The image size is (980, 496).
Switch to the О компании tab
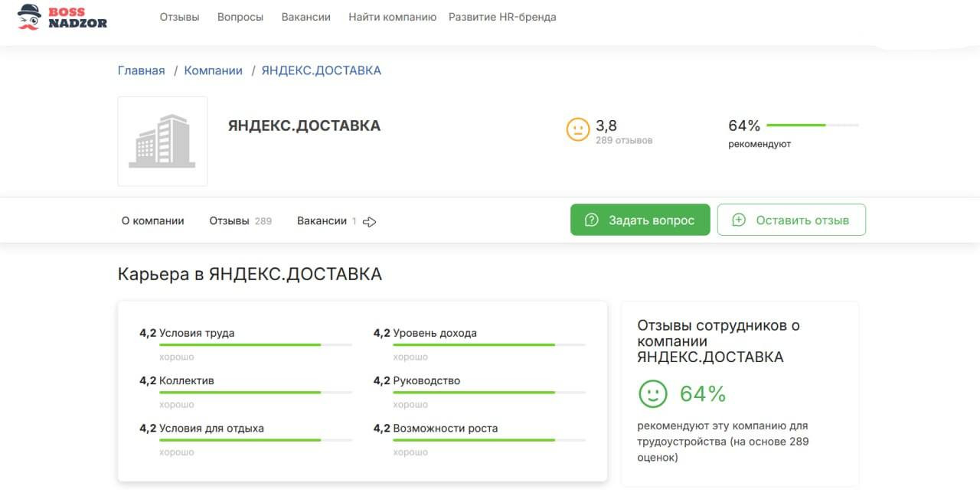coord(153,220)
